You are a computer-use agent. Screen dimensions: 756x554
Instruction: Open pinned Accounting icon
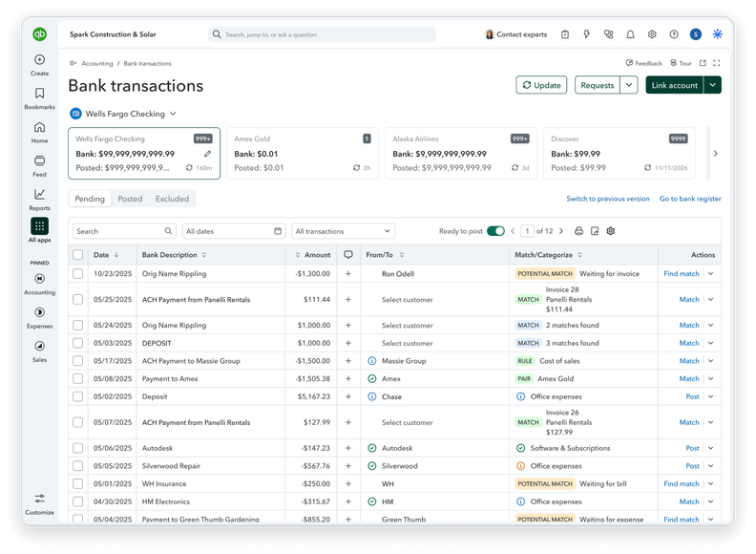39,279
